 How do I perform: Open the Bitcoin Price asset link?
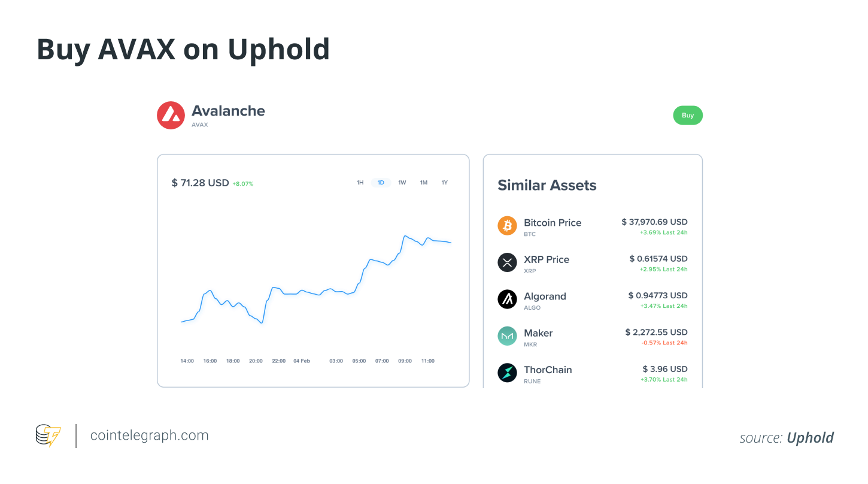click(x=552, y=223)
